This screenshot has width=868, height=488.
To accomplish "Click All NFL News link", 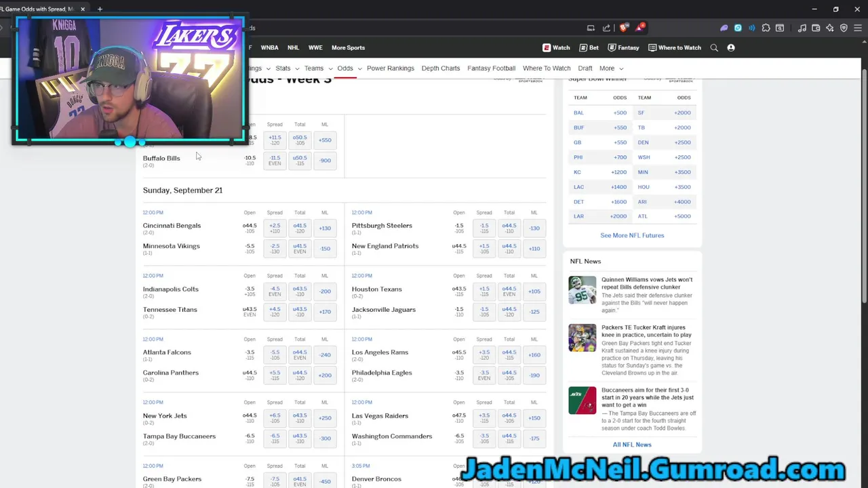I will pos(632,445).
